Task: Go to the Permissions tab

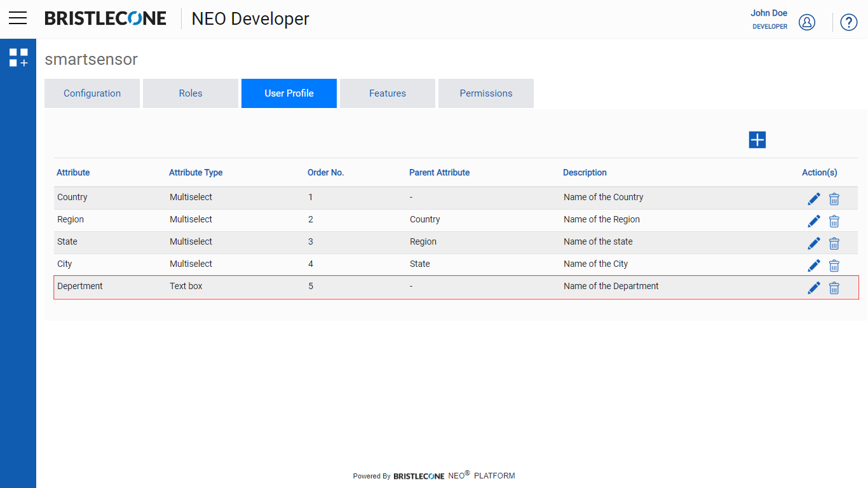Action: click(486, 93)
